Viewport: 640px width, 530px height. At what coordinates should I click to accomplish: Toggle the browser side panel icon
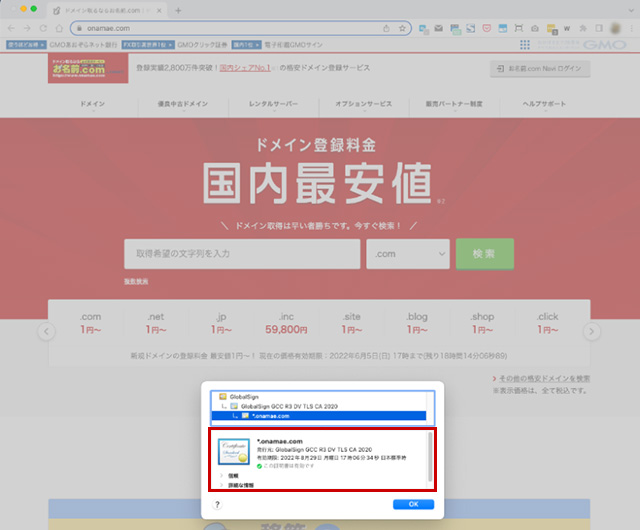599,28
